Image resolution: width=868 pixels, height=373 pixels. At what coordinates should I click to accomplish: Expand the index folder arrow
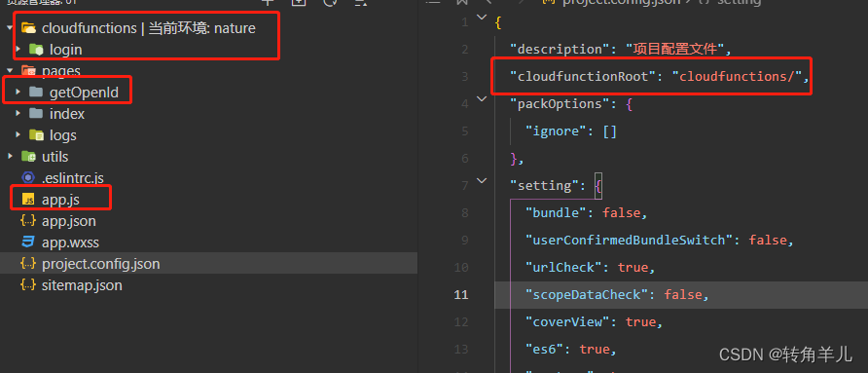18,113
